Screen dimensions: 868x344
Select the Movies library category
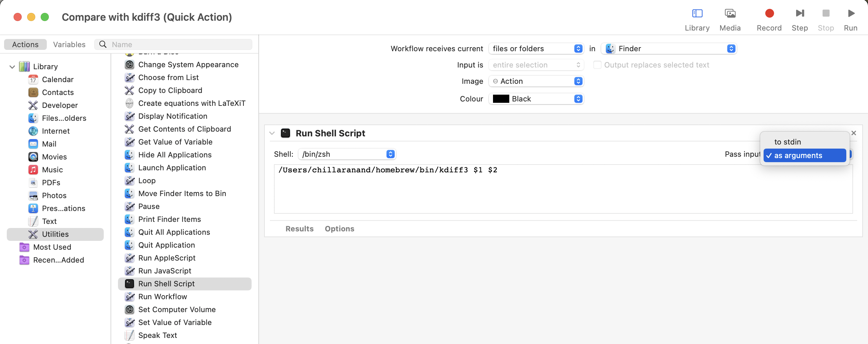click(x=54, y=157)
